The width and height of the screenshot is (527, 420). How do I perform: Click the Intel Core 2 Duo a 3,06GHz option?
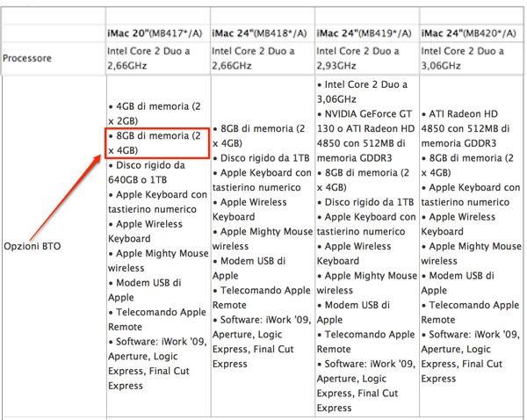tap(362, 91)
